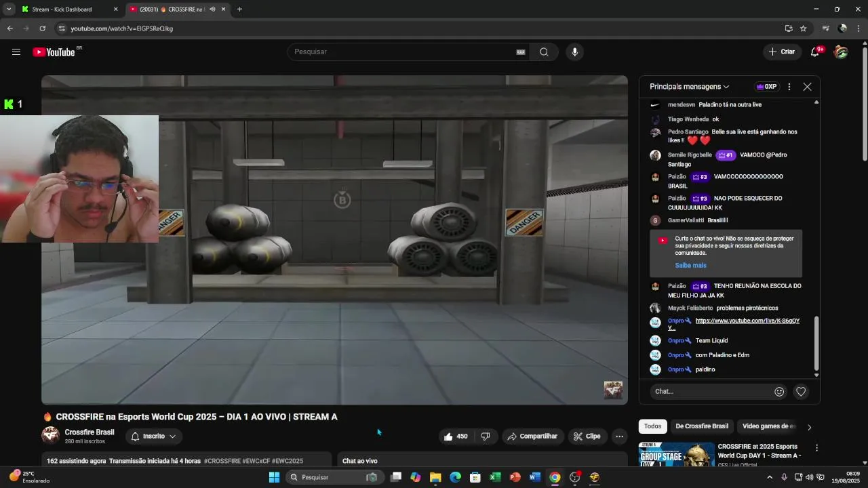Click the #CROSSFIRE hashtag

point(222,461)
